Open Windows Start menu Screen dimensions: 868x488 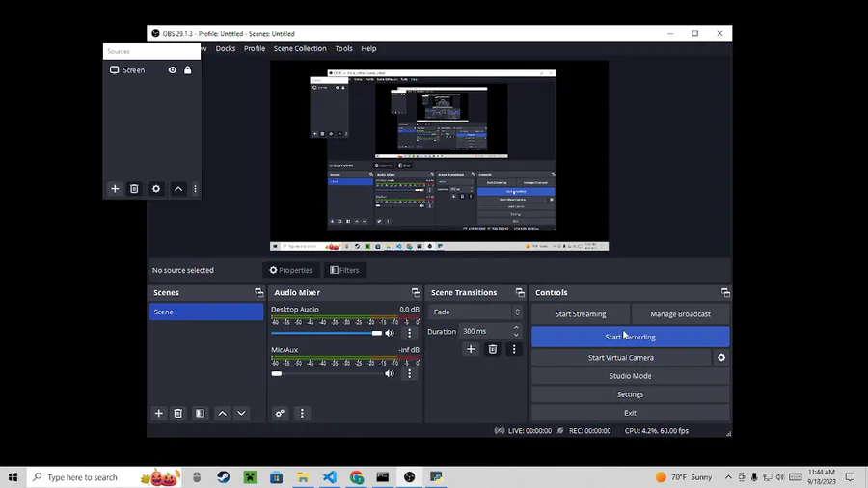[13, 477]
